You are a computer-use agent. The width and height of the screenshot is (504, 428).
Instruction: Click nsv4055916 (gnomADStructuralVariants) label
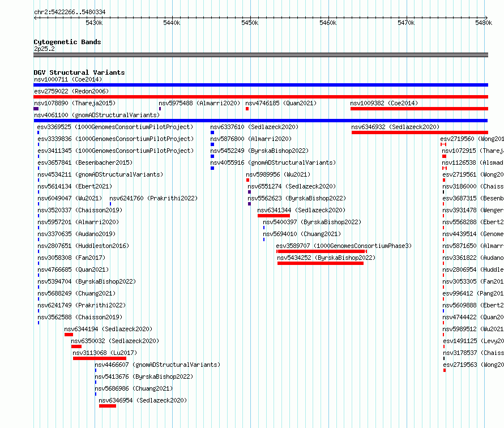[x=273, y=162]
